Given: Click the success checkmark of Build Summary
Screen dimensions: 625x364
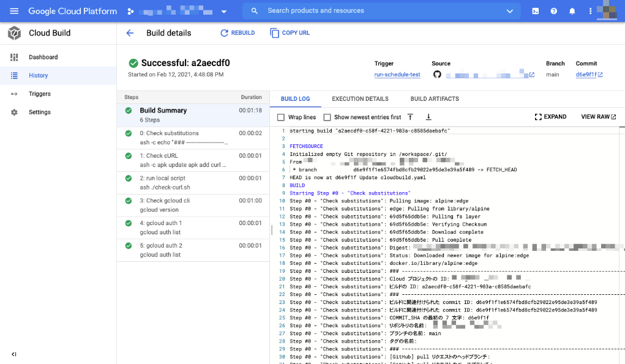Looking at the screenshot, I should tap(129, 110).
